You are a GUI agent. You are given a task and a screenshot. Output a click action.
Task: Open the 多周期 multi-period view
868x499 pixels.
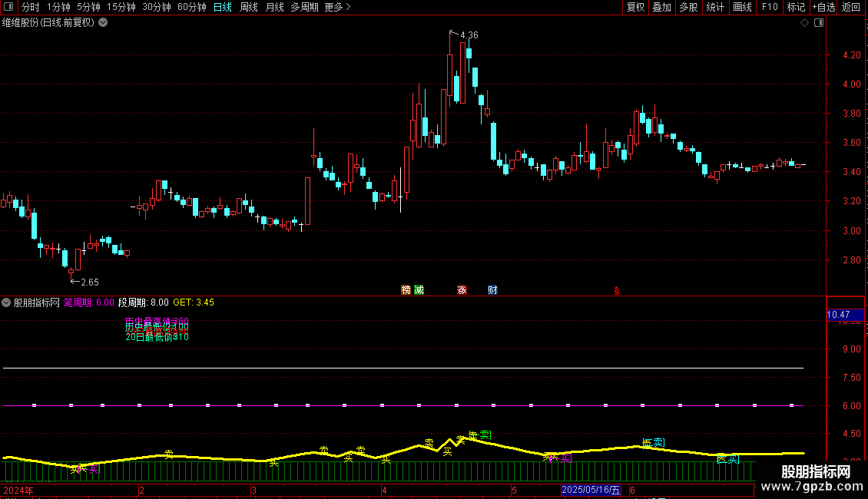pos(304,7)
